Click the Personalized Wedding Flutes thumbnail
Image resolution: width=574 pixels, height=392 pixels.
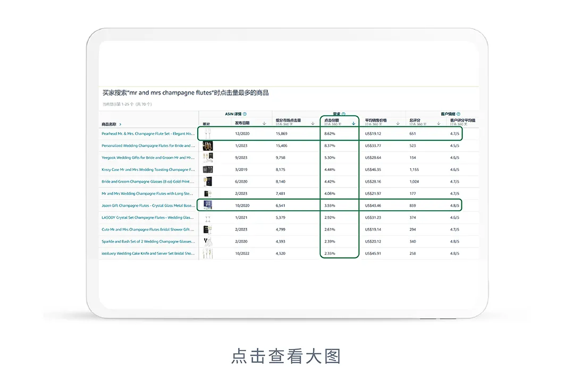click(x=208, y=146)
